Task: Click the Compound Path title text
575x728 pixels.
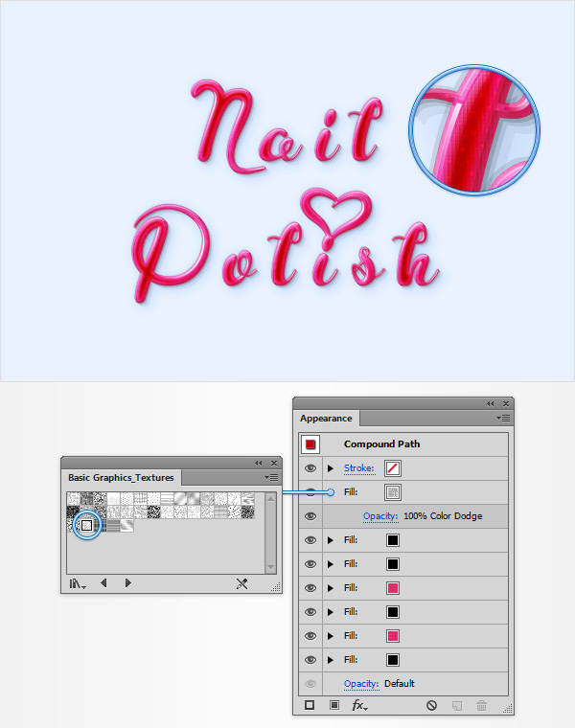Action: click(x=381, y=444)
